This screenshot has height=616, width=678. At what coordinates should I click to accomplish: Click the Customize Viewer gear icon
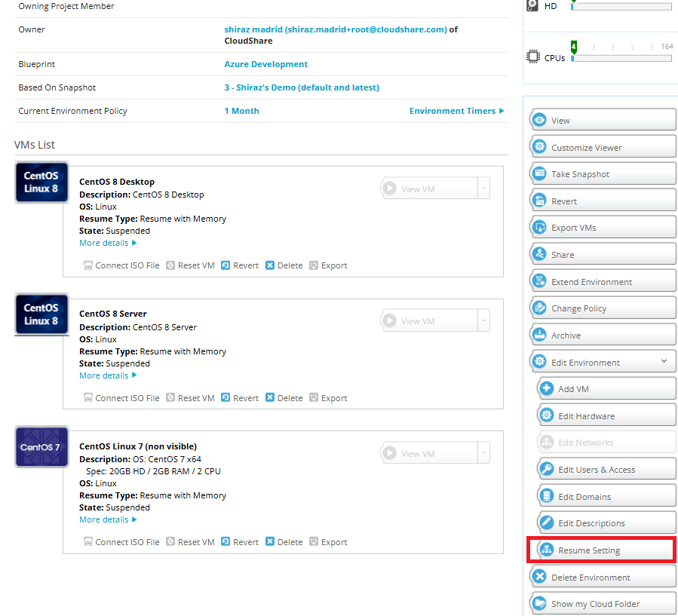point(539,146)
